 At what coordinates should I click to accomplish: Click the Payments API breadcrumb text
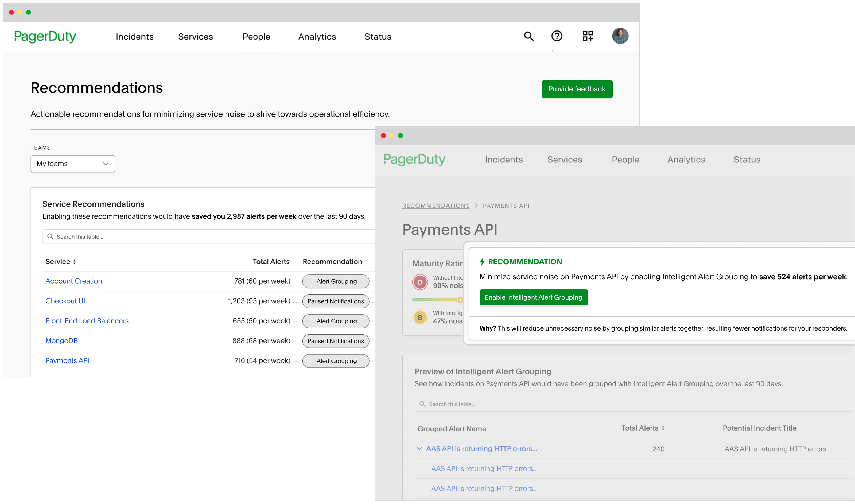(506, 206)
